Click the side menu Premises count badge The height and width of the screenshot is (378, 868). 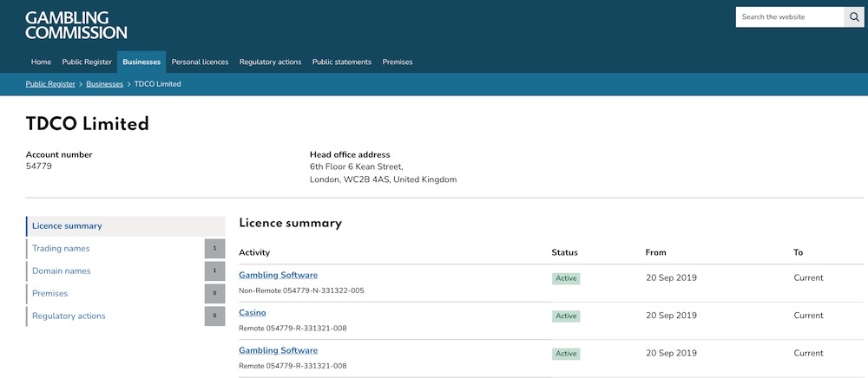[214, 293]
